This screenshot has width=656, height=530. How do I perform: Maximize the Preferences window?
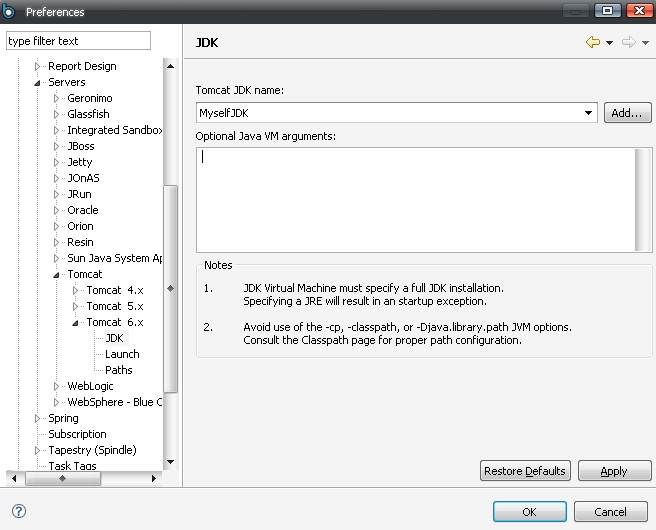pyautogui.click(x=608, y=10)
